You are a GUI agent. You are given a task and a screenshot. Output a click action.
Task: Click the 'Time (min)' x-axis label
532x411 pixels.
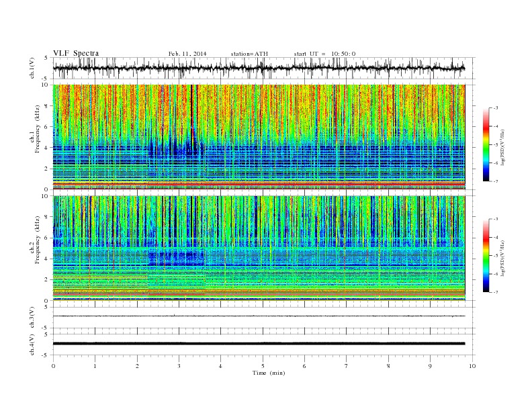coord(269,373)
